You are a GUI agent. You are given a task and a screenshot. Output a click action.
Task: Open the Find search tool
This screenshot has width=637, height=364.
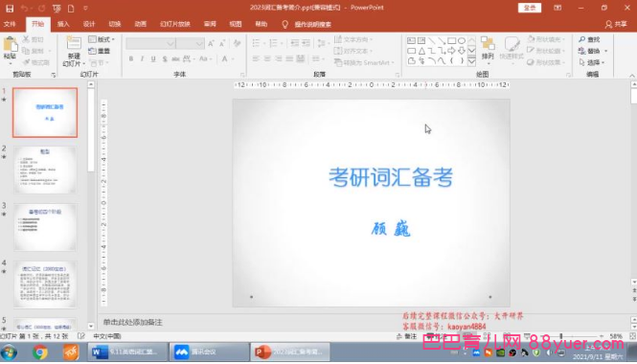589,39
